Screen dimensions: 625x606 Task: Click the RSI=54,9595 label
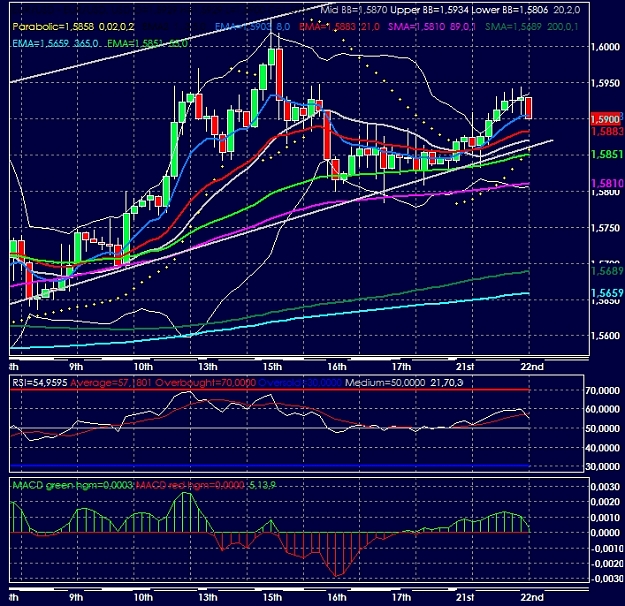40,383
